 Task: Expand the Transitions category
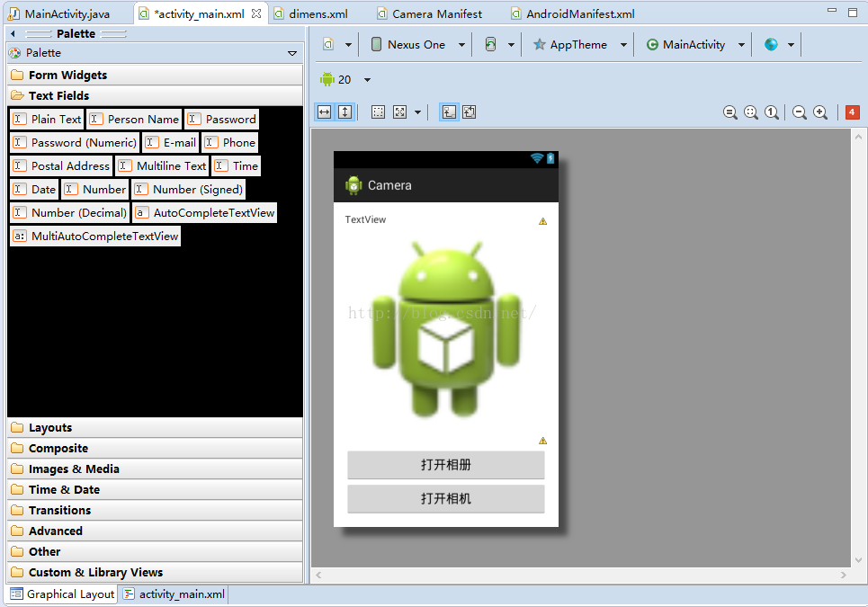tap(155, 510)
